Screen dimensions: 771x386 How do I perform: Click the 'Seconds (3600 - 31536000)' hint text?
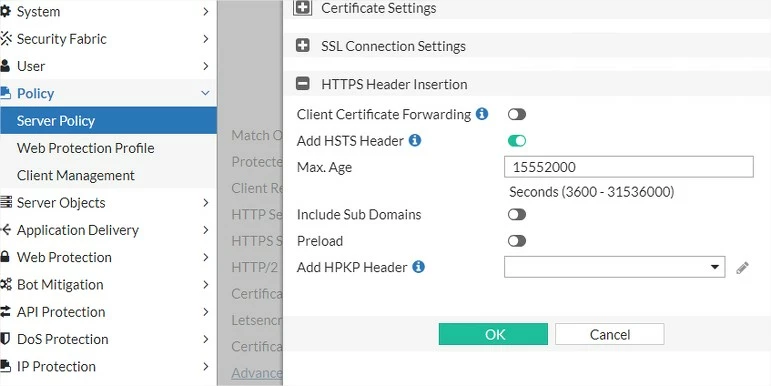(x=592, y=191)
